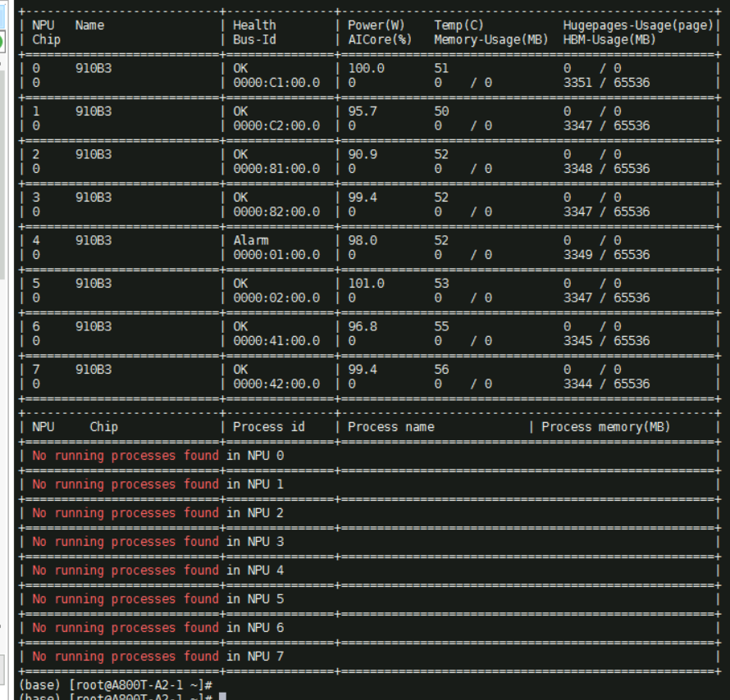Select bus ID 0000:02:00.0
The width and height of the screenshot is (730, 700).
276,298
